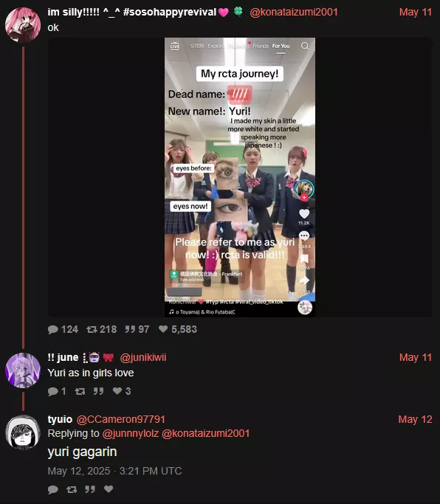The height and width of the screenshot is (504, 440).
Task: Click the retweet icon showing 218
Action: (x=92, y=329)
